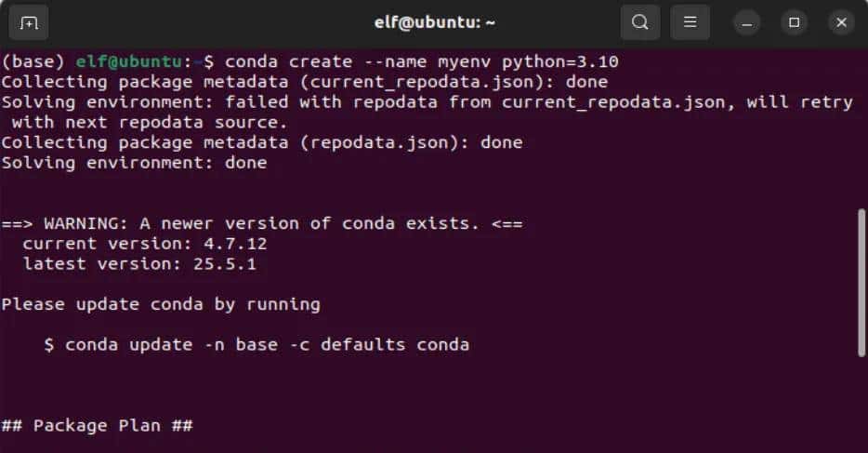Click the 'conda update -n base' command line
868x453 pixels.
[x=256, y=345]
